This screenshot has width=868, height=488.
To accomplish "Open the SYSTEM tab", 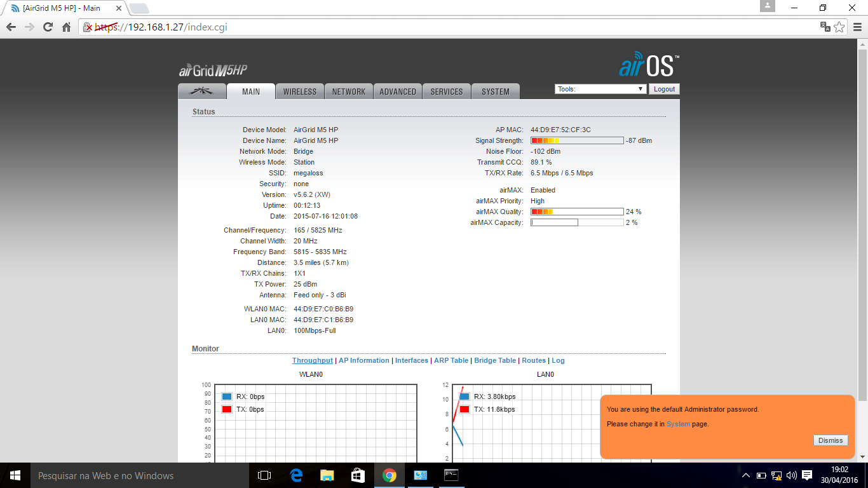I will 496,91.
